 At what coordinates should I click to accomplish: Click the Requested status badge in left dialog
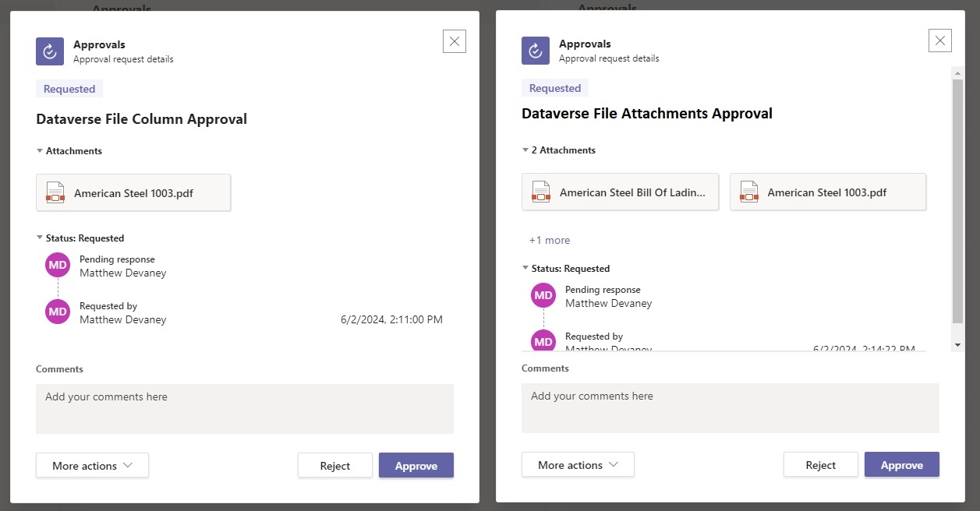click(x=69, y=88)
